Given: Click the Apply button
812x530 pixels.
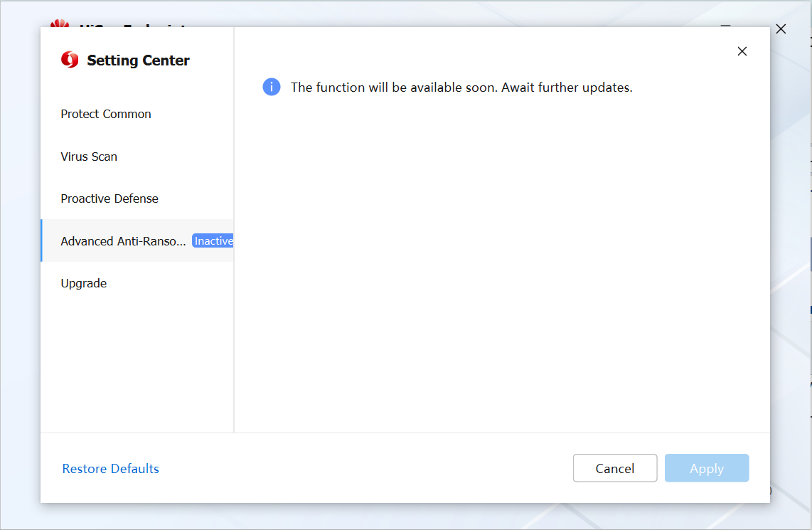Looking at the screenshot, I should (706, 468).
